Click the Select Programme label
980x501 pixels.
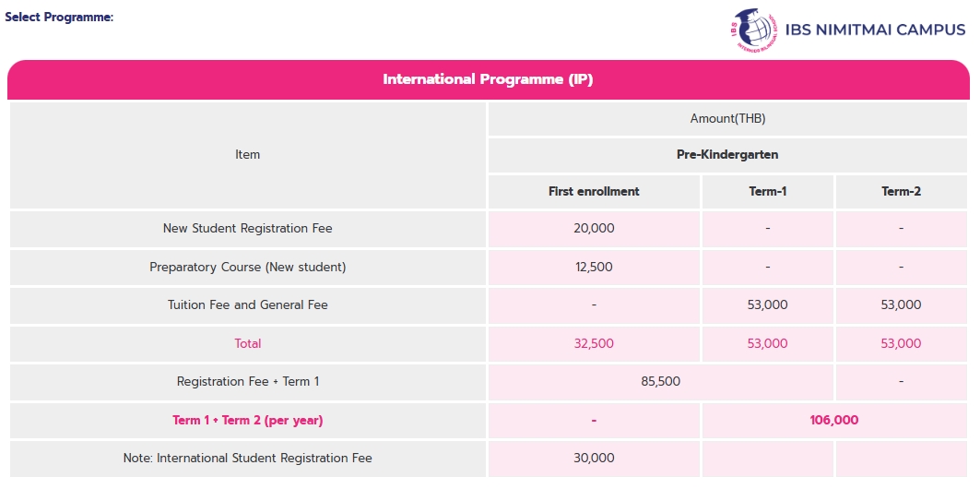coord(59,18)
